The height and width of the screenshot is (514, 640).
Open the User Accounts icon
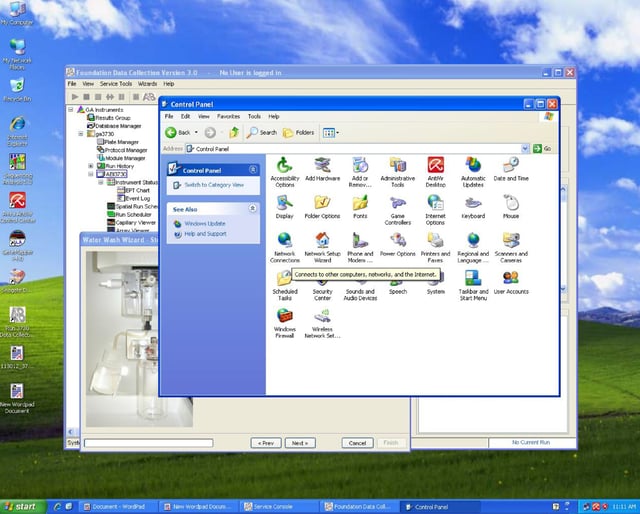pos(511,283)
